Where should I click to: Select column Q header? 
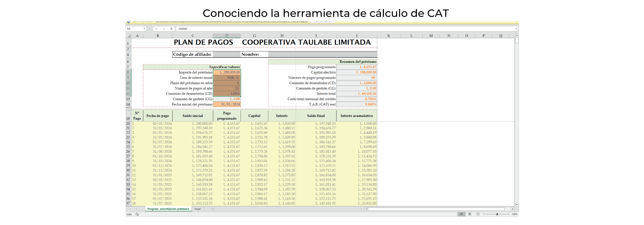coord(501,36)
